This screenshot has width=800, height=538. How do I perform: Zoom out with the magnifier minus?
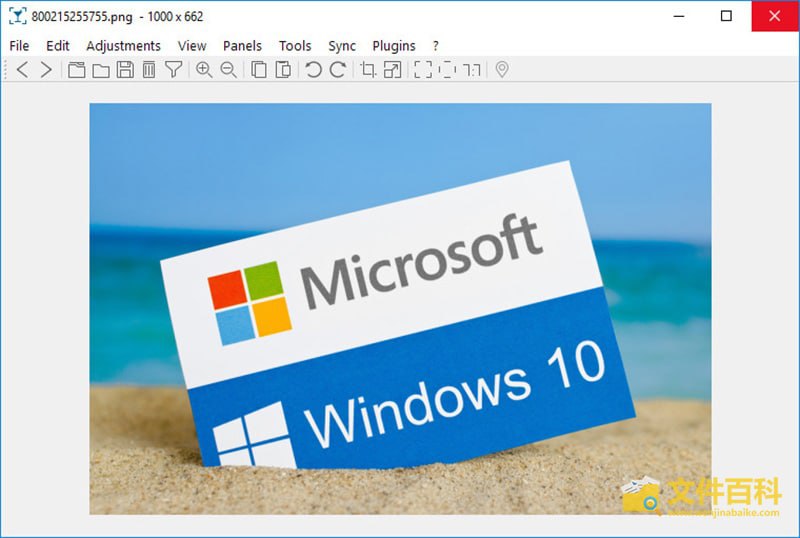point(229,69)
